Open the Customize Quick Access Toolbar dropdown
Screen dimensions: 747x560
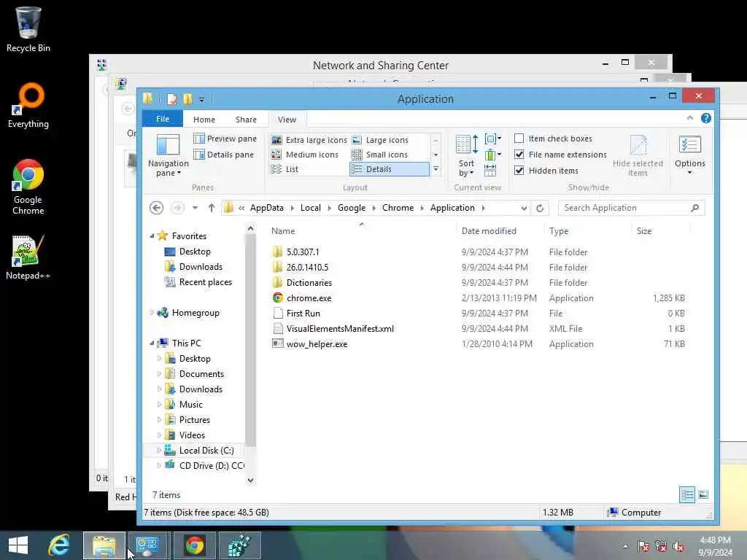pos(201,99)
